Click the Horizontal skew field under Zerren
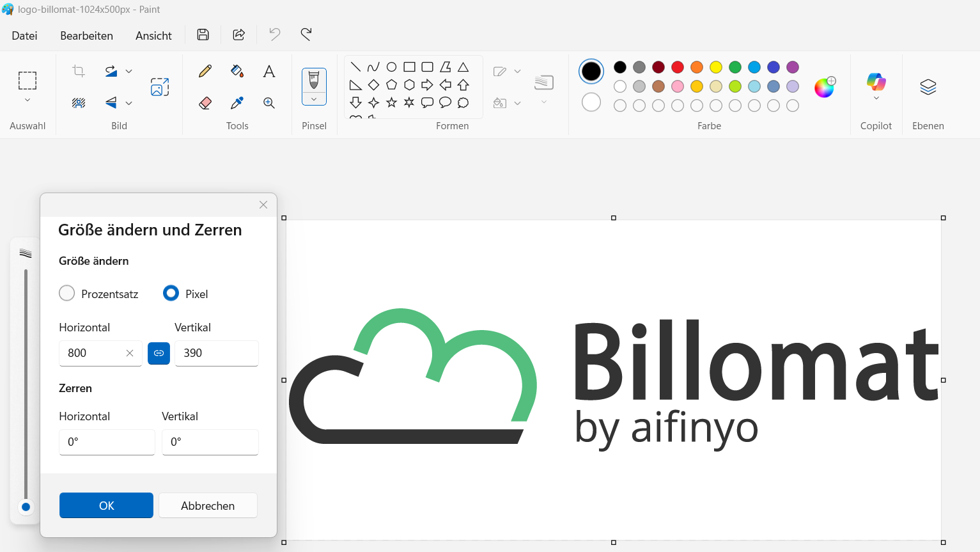The image size is (980, 552). (107, 442)
